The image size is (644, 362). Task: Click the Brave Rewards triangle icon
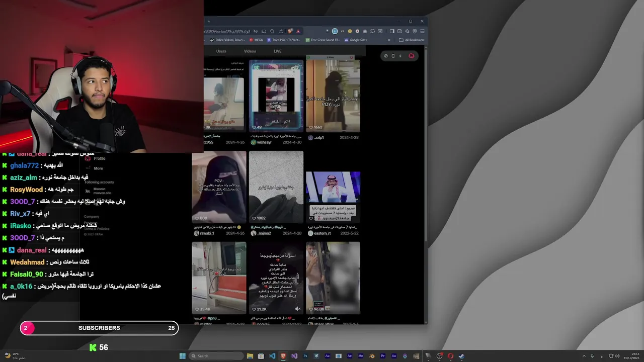298,31
